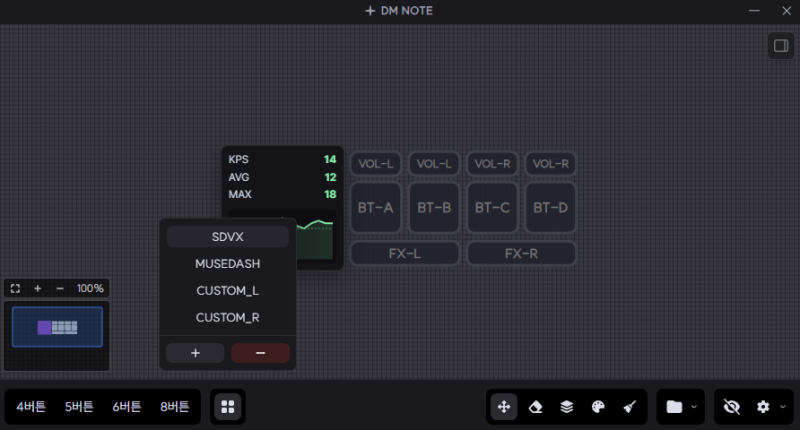Select the FX-L key
The image size is (800, 430).
pyautogui.click(x=405, y=254)
